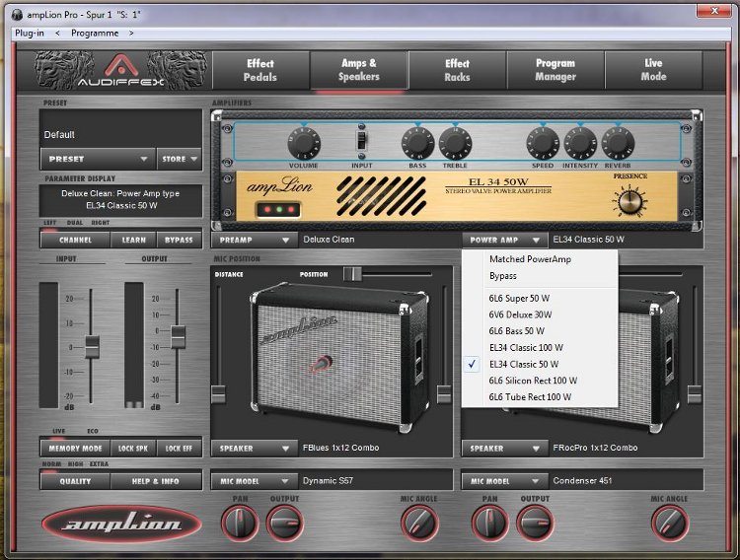The image size is (740, 560).
Task: Toggle the Quality setting button
Action: click(x=76, y=481)
